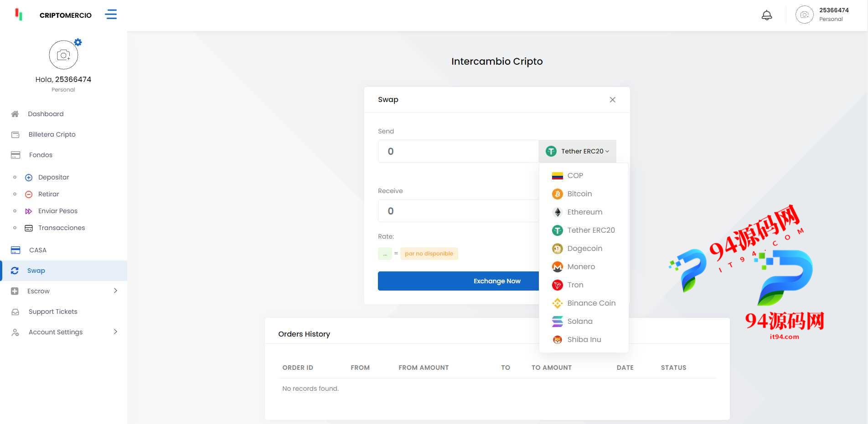The image size is (868, 424).
Task: Click the Ethereum logo in dropdown
Action: click(x=558, y=212)
